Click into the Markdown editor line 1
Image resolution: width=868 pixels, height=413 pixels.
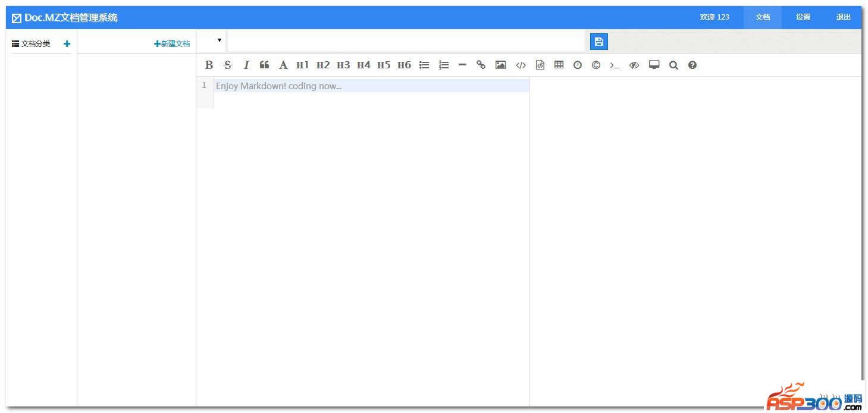pos(371,86)
